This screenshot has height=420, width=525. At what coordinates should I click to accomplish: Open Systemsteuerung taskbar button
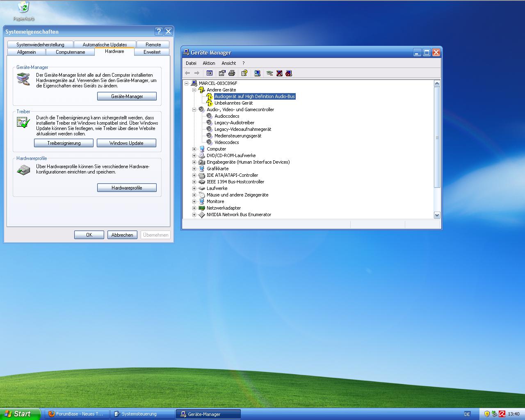pyautogui.click(x=143, y=414)
